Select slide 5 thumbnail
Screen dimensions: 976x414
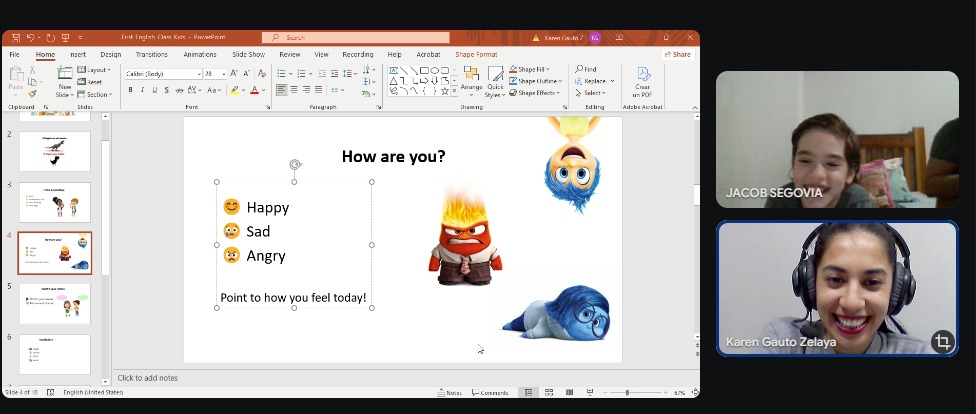pos(55,304)
